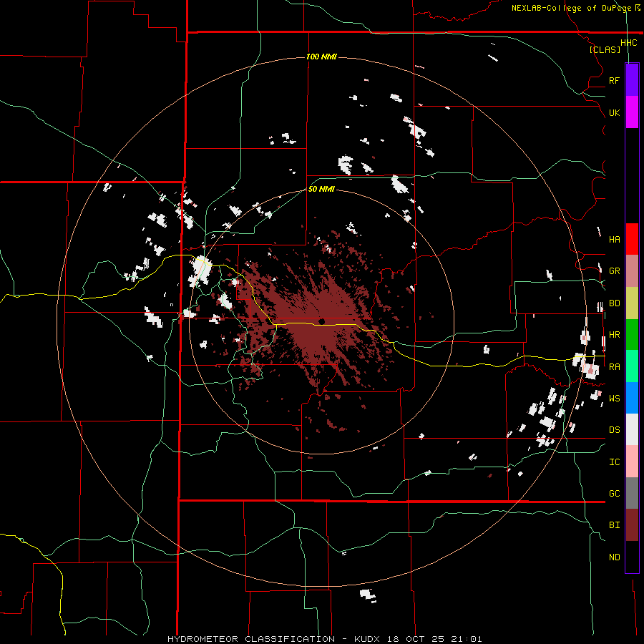Click the RA legend label
644x644 pixels.
[614, 367]
